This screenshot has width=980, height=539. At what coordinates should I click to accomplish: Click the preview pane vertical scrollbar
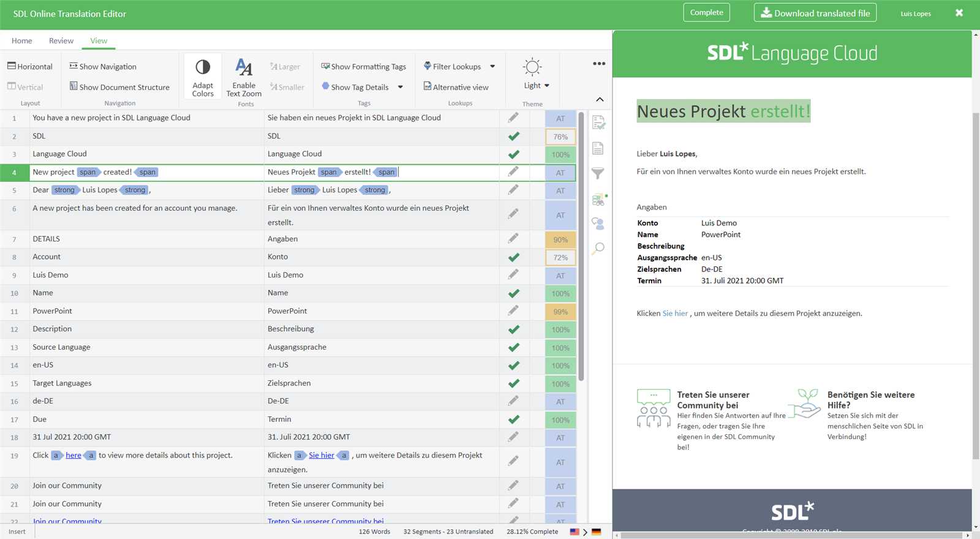click(x=976, y=285)
